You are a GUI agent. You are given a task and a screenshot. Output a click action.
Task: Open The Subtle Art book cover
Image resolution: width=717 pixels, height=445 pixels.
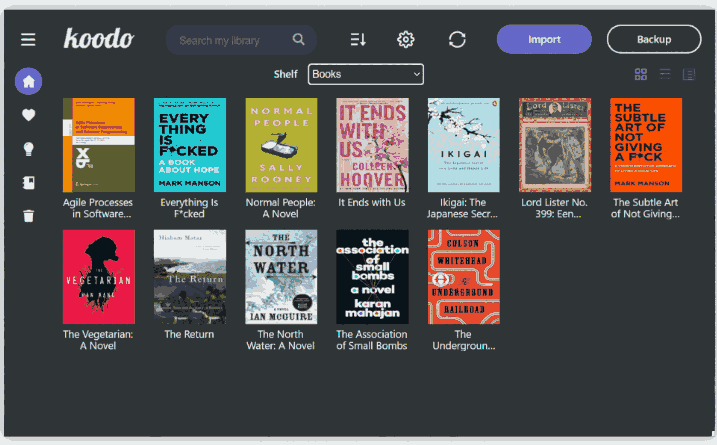646,145
